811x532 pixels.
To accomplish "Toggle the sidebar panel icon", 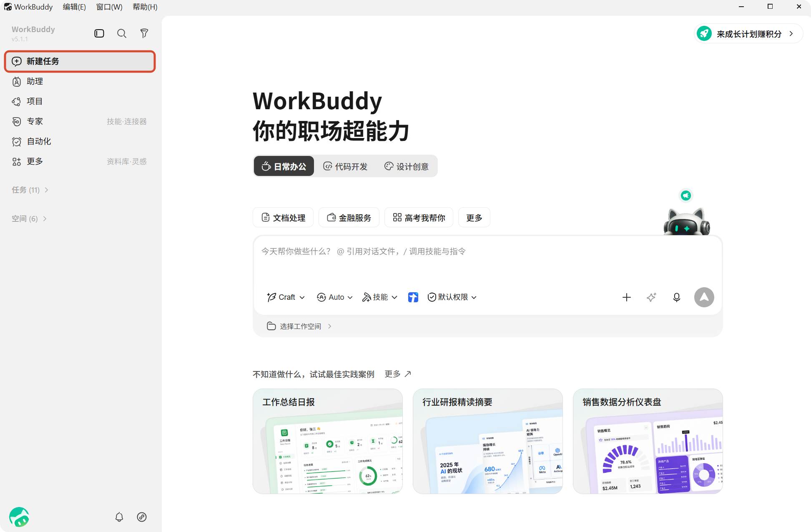I will (x=99, y=33).
